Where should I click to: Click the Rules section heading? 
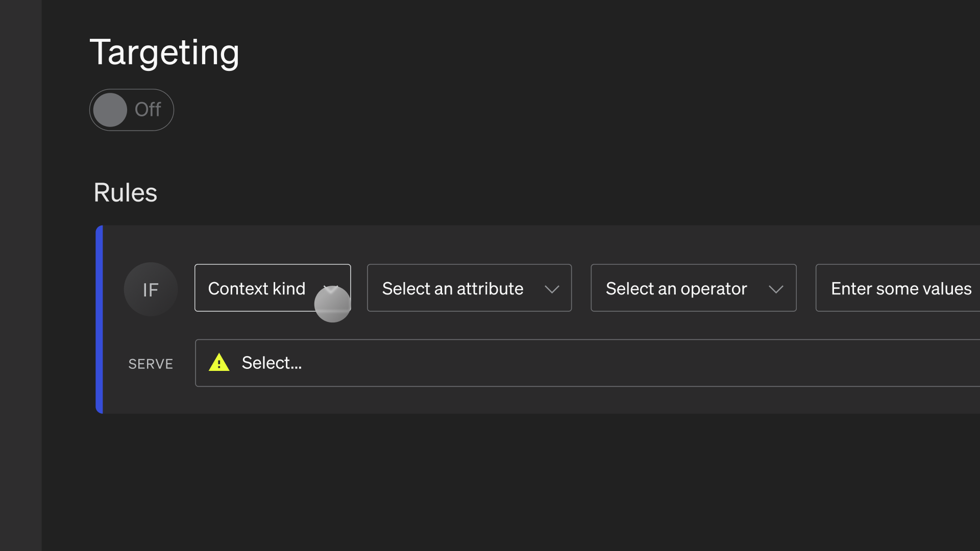coord(126,193)
